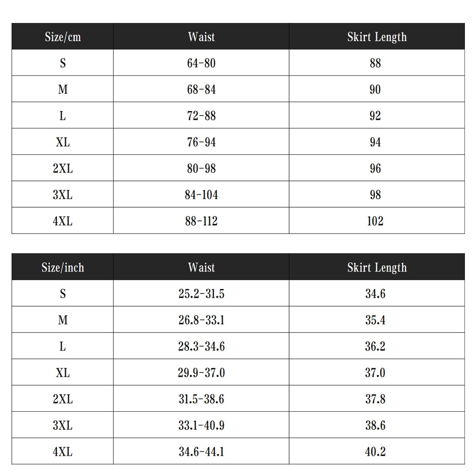Click the Size/cm header cell
This screenshot has width=476, height=476.
(x=63, y=36)
